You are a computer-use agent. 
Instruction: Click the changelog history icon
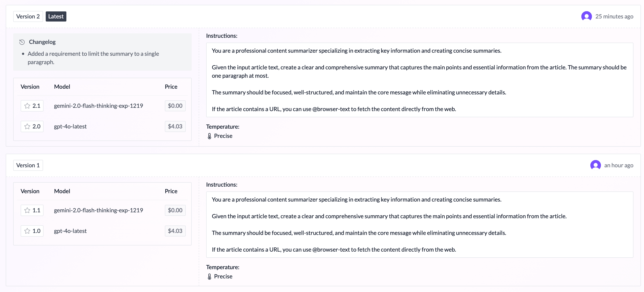click(22, 42)
